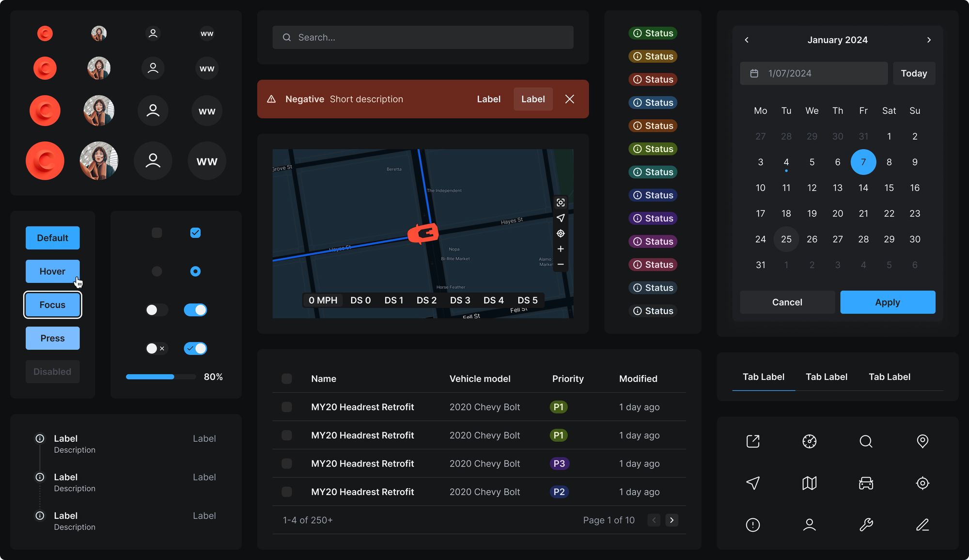Screen dimensions: 969x560
Task: Click the folded map icon in icon grid
Action: (x=810, y=483)
